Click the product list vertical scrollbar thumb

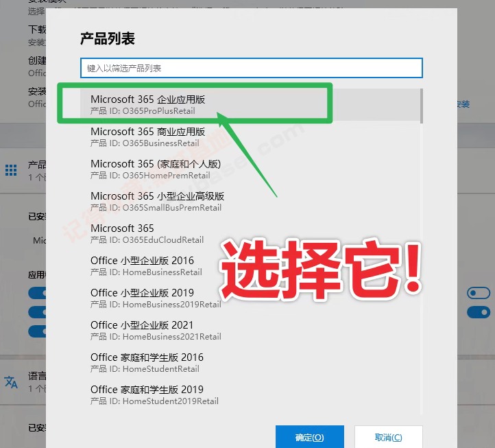tap(422, 106)
